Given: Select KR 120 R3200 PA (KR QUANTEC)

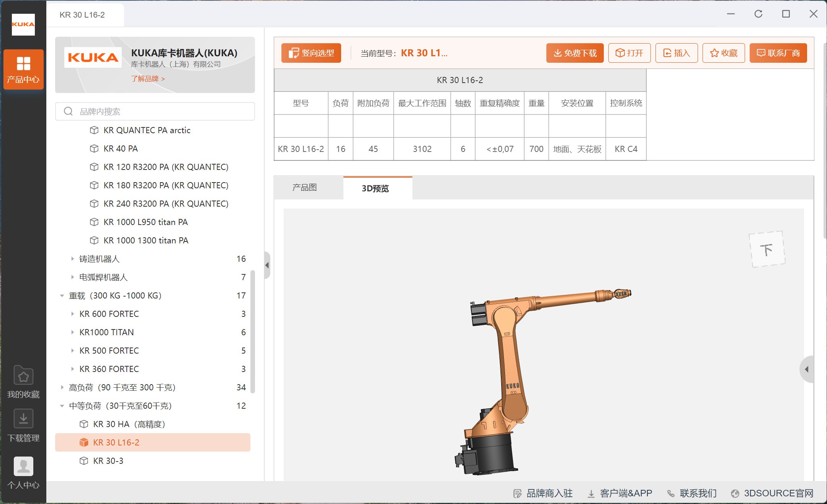Looking at the screenshot, I should [x=166, y=167].
